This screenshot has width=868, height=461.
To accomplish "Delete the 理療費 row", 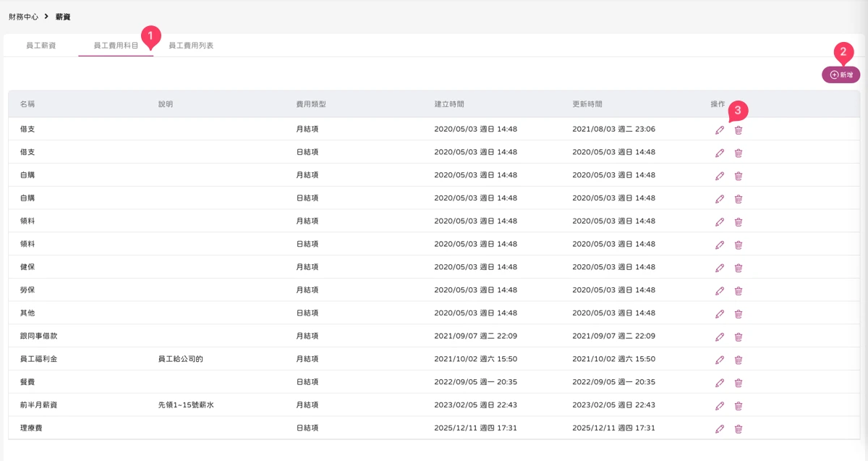I will [739, 428].
